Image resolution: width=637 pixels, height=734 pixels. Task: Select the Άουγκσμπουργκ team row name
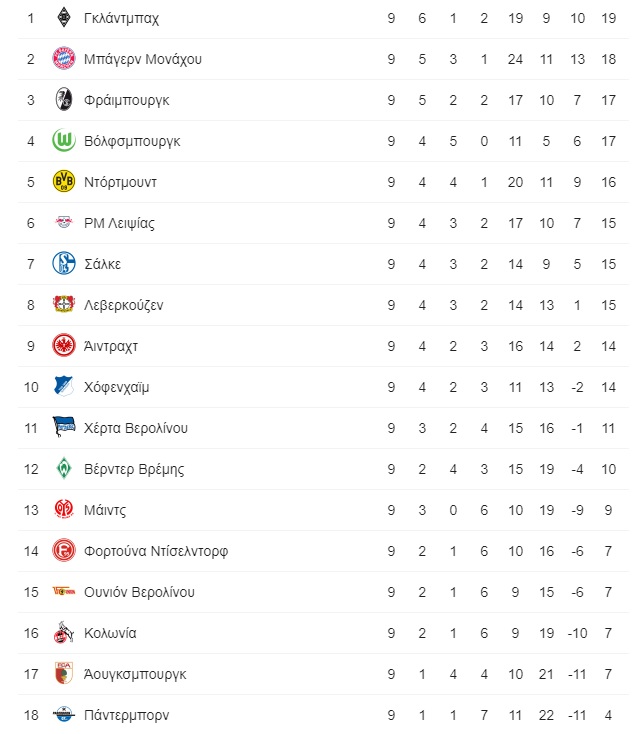click(x=135, y=674)
